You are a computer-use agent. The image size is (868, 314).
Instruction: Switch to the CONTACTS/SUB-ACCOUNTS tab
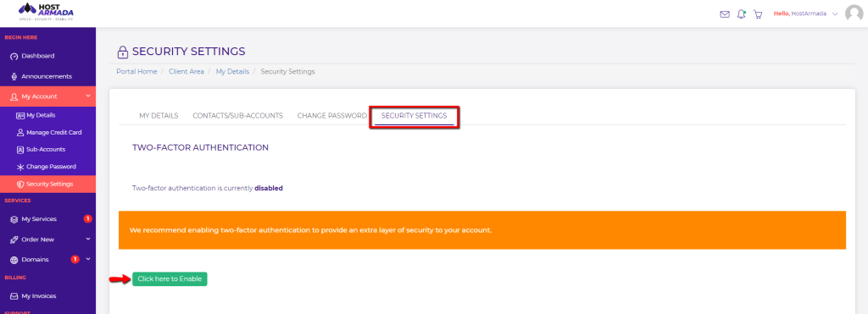(238, 116)
